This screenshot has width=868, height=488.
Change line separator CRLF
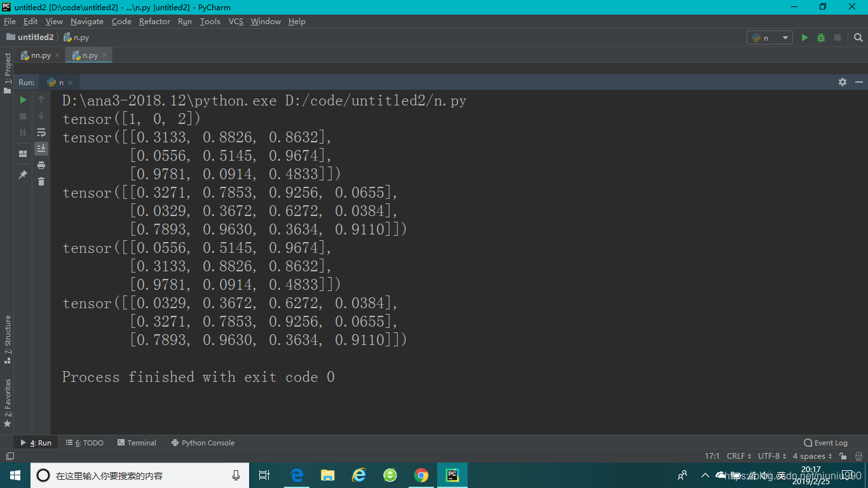(739, 456)
